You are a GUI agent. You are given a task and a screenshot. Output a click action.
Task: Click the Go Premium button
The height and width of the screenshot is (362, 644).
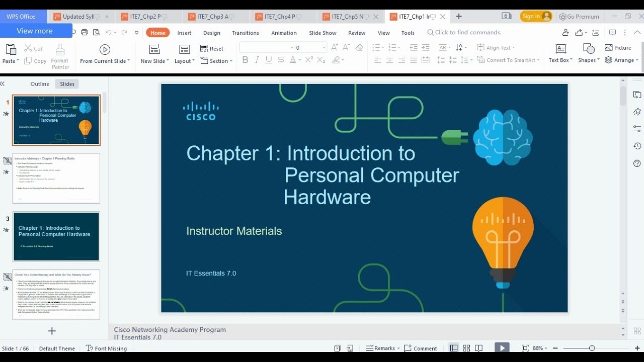pos(579,16)
